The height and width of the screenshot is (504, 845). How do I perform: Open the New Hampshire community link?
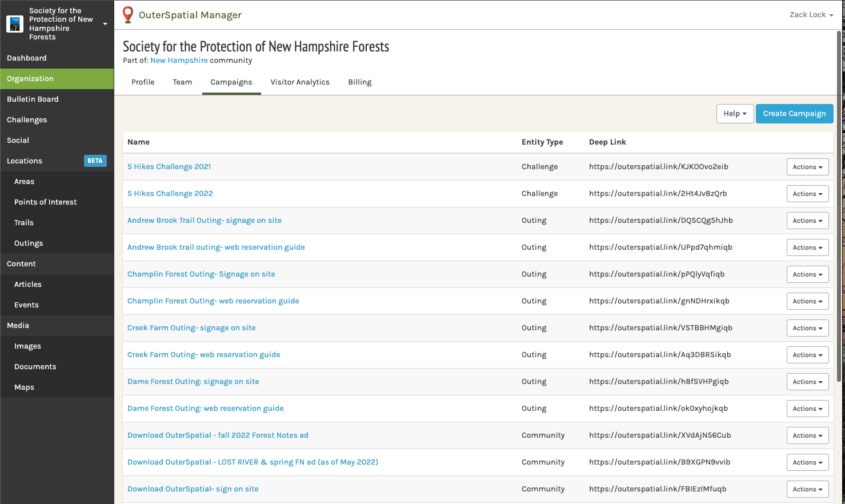tap(179, 61)
